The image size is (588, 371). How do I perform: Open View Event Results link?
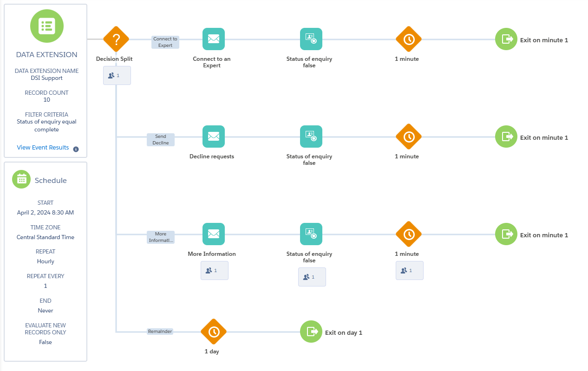point(43,148)
